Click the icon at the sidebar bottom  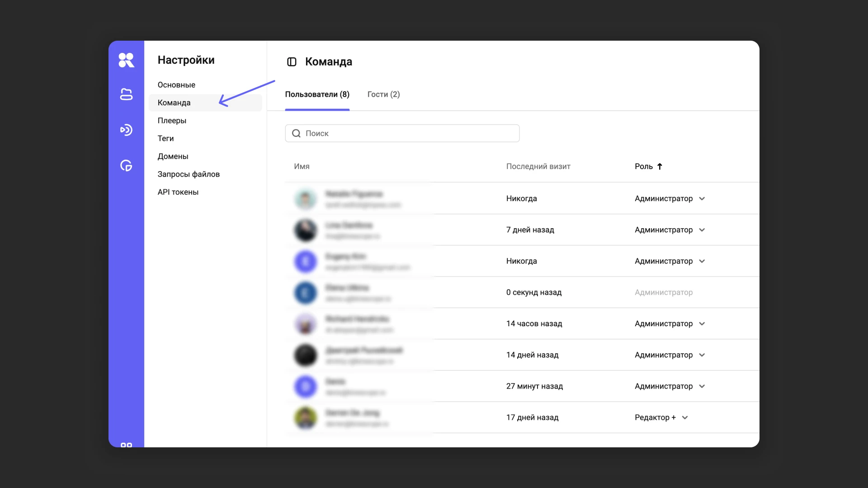[x=127, y=445]
